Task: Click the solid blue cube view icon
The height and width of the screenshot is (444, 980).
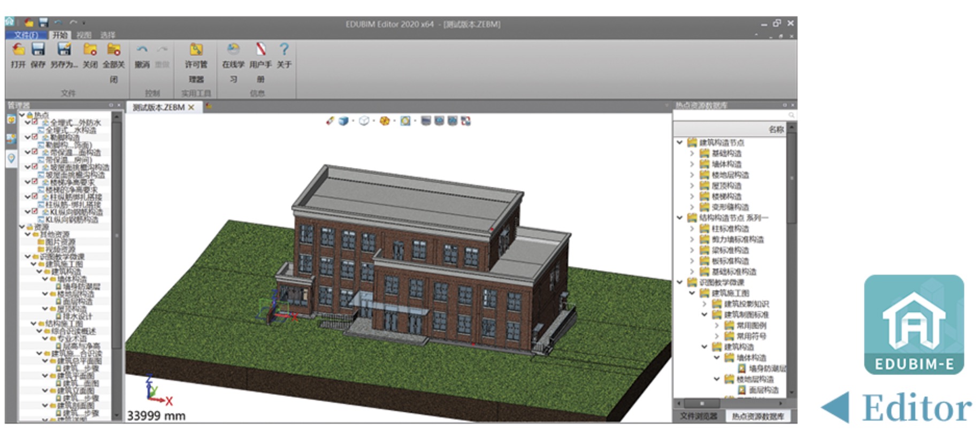Action: tap(344, 121)
